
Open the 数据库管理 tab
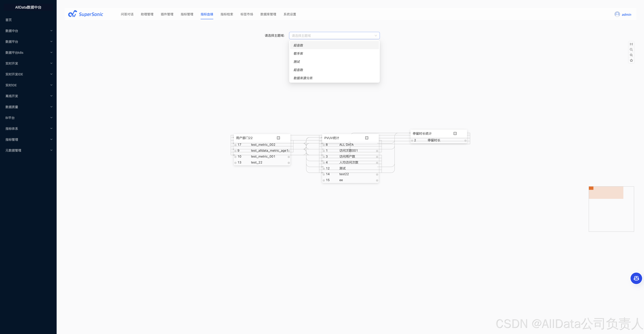[x=268, y=14]
